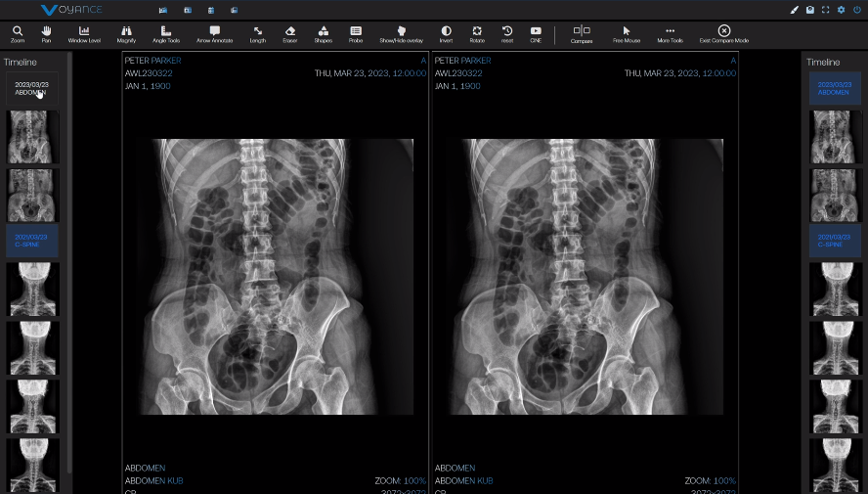This screenshot has height=494, width=868.
Task: Reset the image view
Action: pos(507,34)
